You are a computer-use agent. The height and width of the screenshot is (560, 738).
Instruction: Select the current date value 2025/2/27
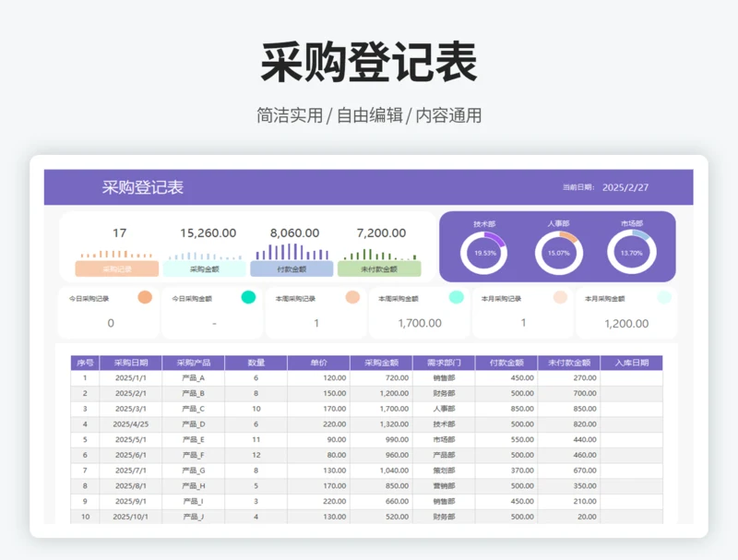point(625,187)
